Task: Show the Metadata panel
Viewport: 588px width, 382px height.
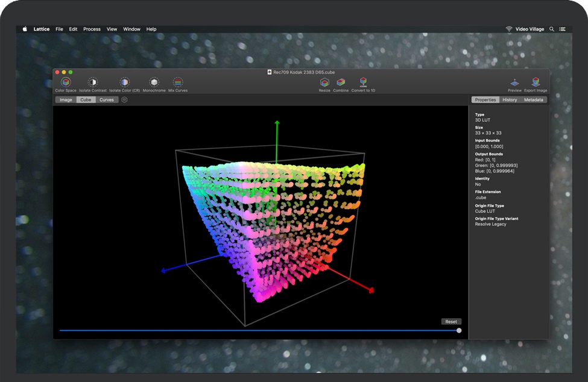Action: pyautogui.click(x=533, y=99)
